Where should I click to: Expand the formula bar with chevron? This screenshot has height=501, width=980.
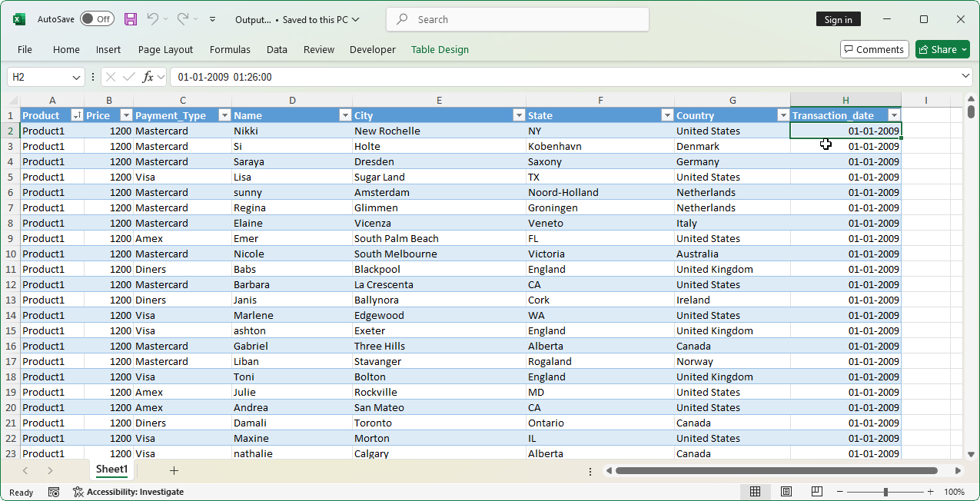[966, 77]
